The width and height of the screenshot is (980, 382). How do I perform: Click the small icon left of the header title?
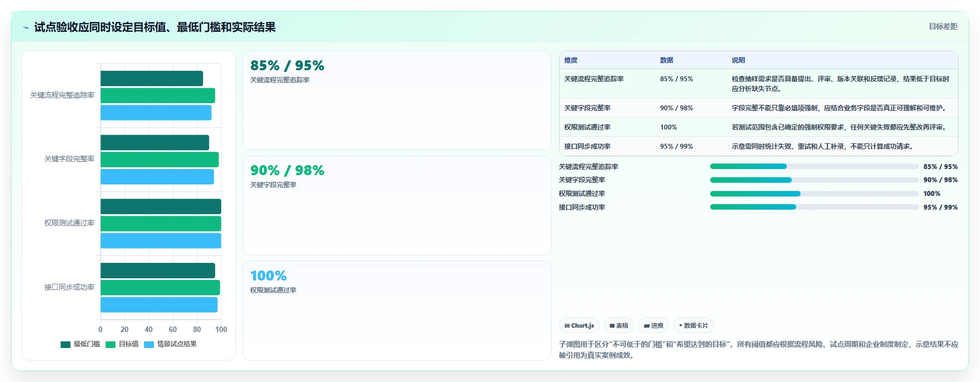(26, 27)
